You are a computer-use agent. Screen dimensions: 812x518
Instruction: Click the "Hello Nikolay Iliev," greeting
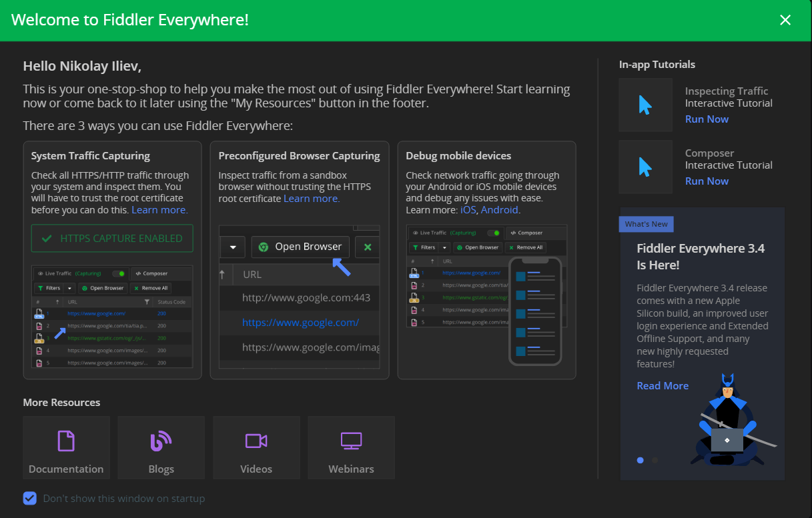(82, 66)
